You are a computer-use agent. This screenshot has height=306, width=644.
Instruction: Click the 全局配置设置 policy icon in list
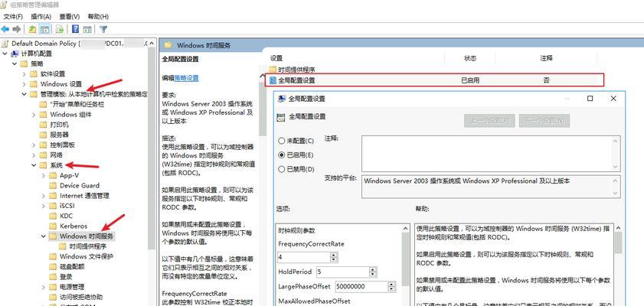tap(273, 80)
